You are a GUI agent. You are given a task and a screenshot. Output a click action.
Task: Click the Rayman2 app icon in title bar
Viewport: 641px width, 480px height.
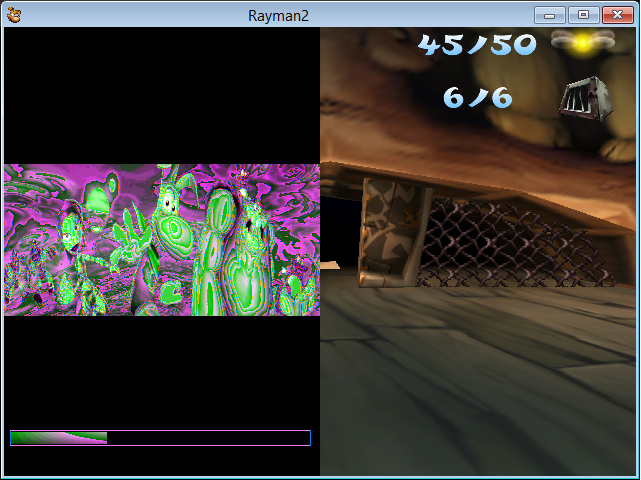[x=14, y=15]
